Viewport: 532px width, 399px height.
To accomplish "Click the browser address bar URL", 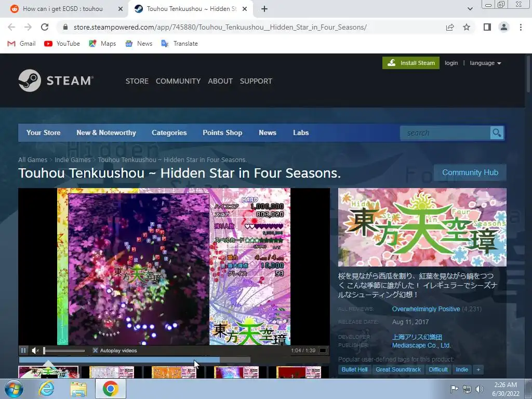I will click(220, 27).
